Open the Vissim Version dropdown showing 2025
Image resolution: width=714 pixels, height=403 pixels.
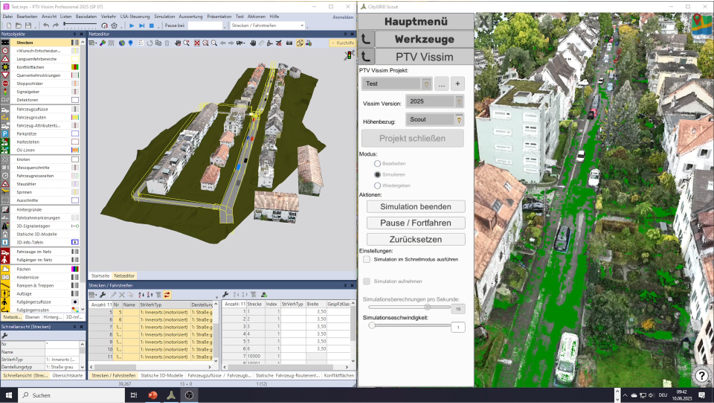point(434,102)
